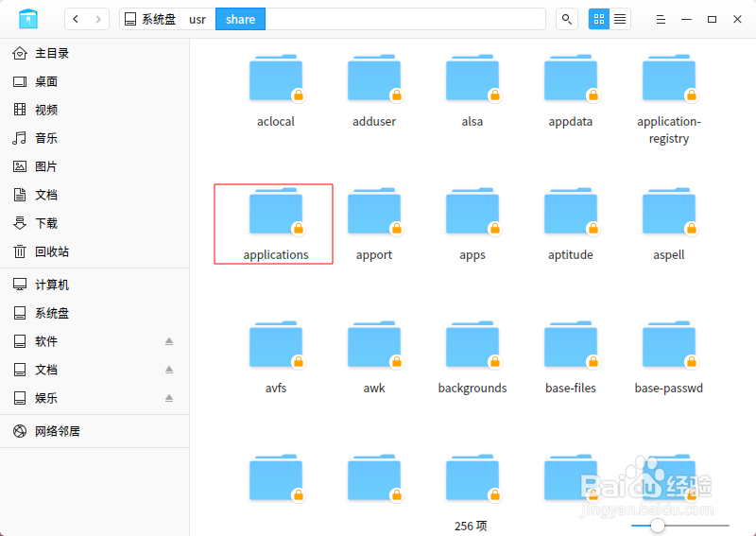The width and height of the screenshot is (756, 536).
Task: Open 系统盘 system disk in the sidebar
Action: pyautogui.click(x=94, y=313)
